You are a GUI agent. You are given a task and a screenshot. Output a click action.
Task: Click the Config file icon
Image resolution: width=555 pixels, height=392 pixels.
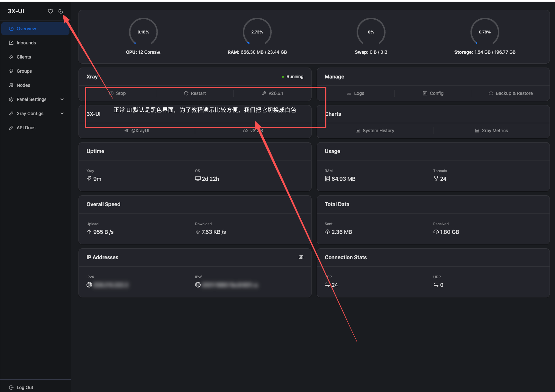click(x=425, y=93)
